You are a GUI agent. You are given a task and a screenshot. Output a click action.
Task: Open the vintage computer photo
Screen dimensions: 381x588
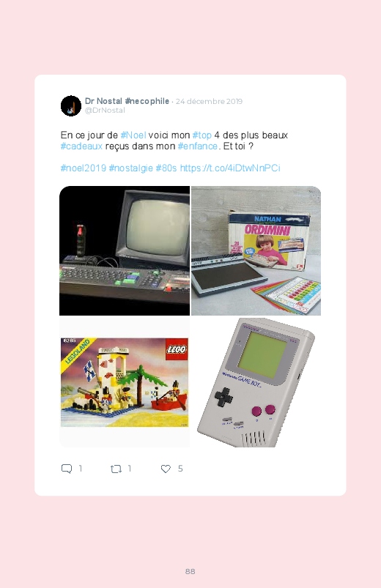click(125, 251)
